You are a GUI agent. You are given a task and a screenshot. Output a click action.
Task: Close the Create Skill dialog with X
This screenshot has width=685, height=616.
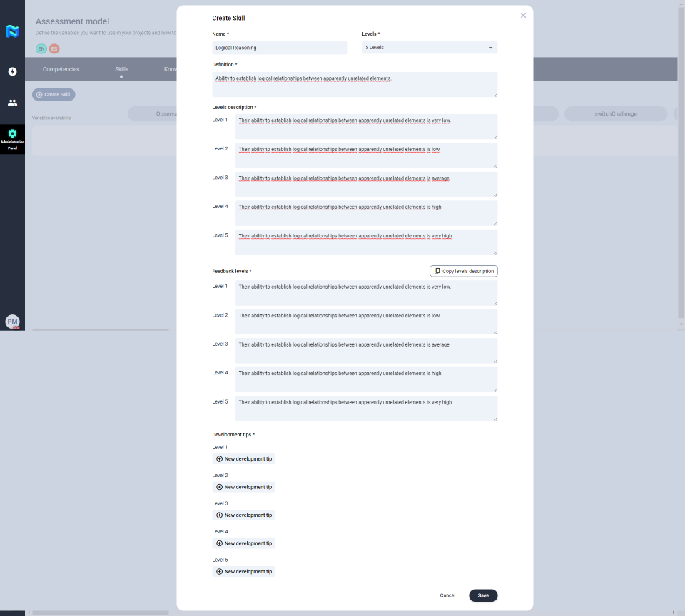click(x=523, y=16)
